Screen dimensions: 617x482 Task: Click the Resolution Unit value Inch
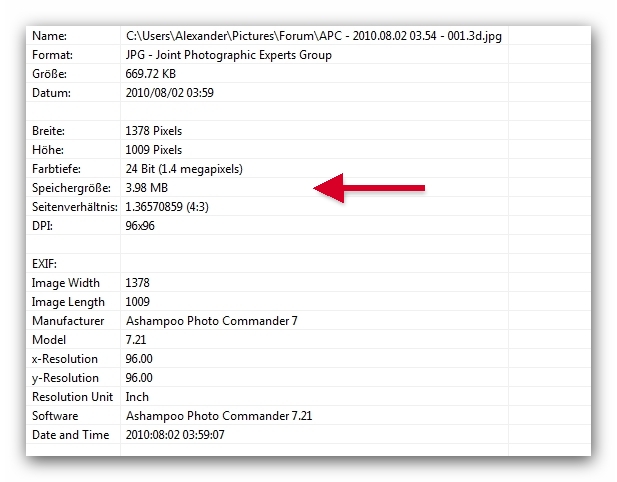tap(137, 397)
